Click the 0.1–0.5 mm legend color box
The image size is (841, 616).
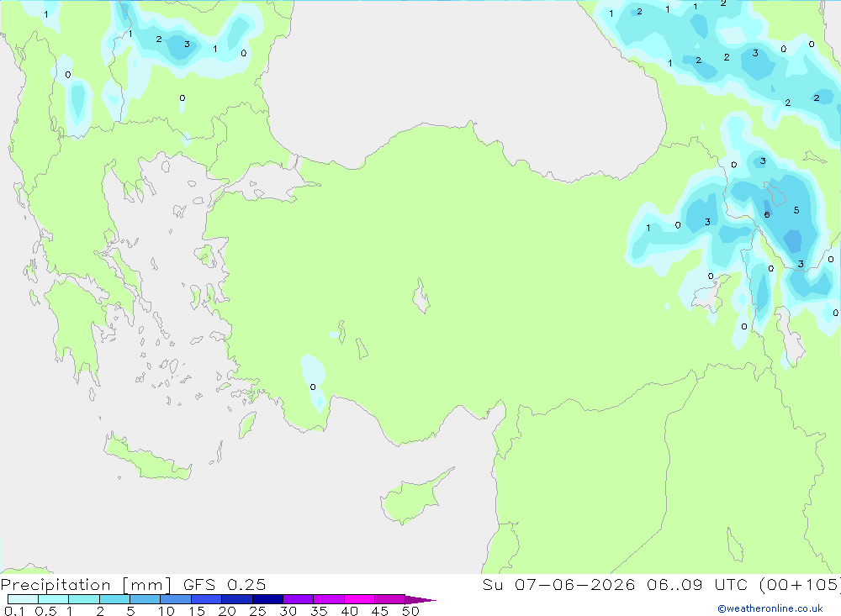tap(23, 599)
